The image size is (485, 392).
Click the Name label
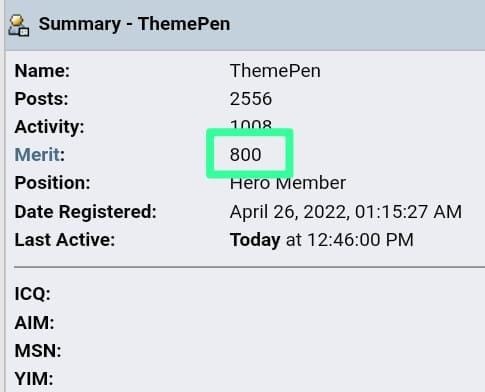pos(42,71)
